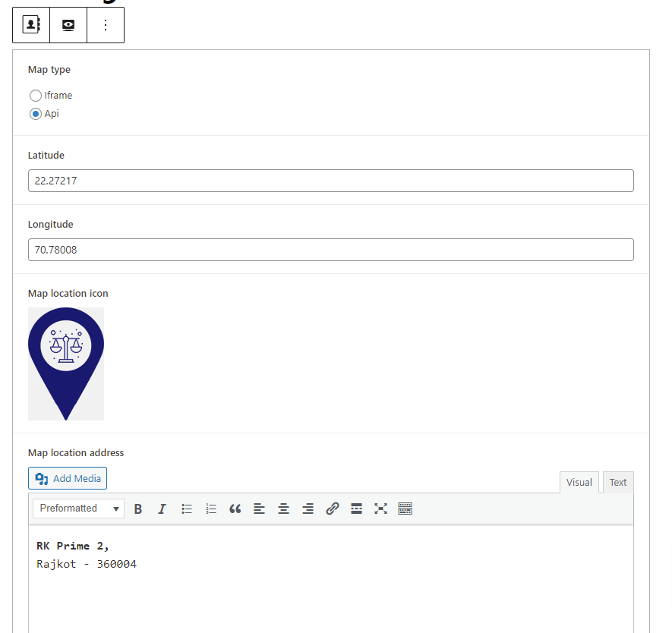
Task: Insert or edit a link
Action: click(333, 509)
